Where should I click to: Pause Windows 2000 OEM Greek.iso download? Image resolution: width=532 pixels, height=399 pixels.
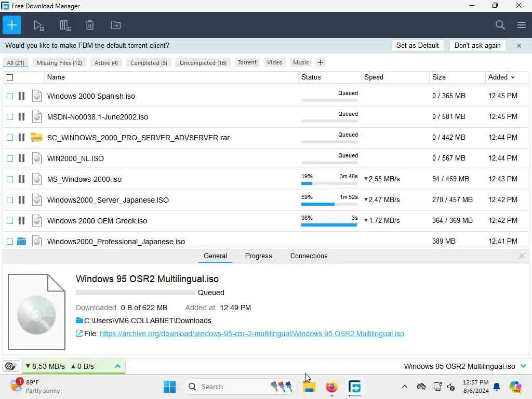tap(21, 220)
